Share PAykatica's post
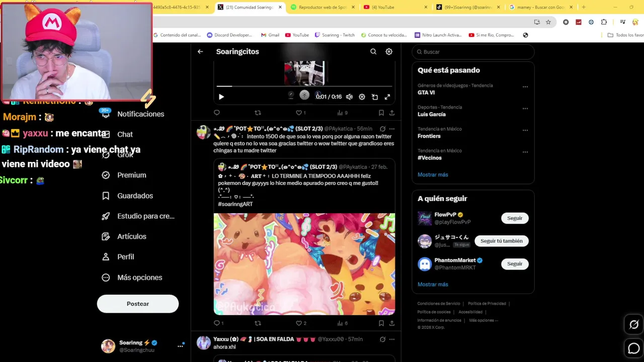The image size is (644, 362). tap(392, 323)
